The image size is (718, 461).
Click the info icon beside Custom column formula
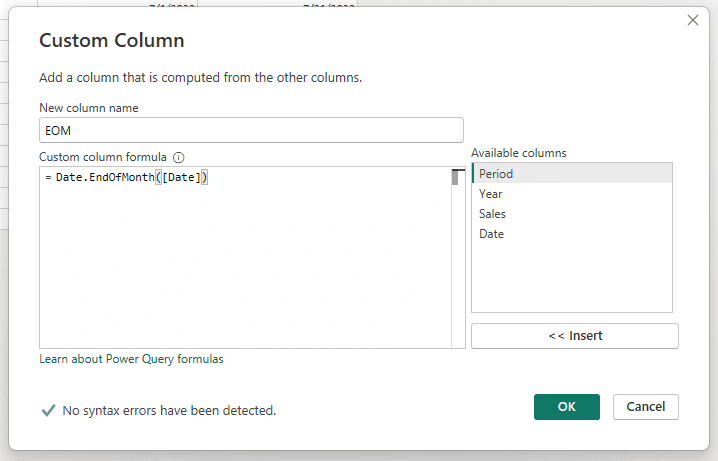(x=179, y=158)
